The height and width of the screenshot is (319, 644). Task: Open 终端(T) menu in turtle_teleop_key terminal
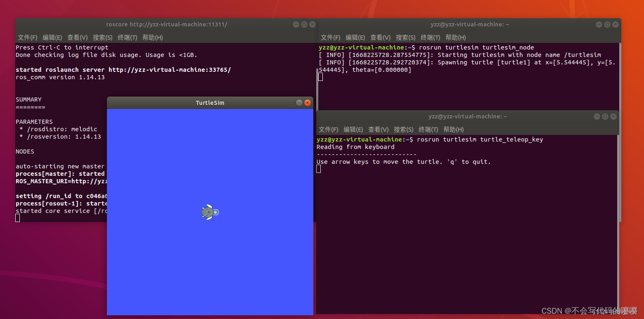pos(429,130)
